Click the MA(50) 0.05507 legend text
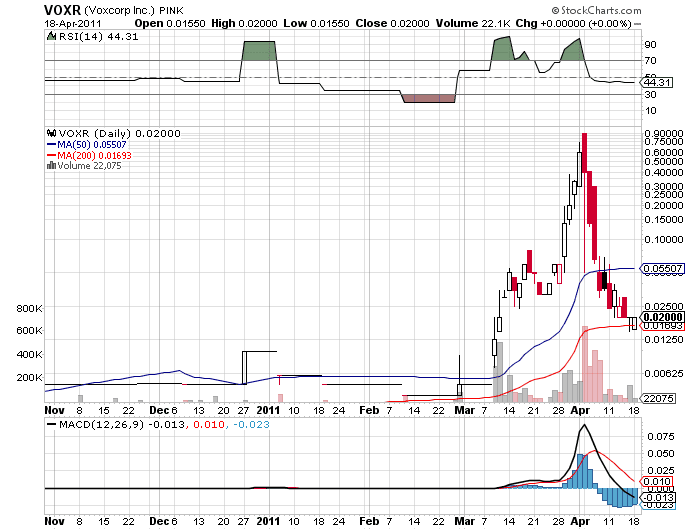Screen dimensions: 700x530 coord(92,145)
